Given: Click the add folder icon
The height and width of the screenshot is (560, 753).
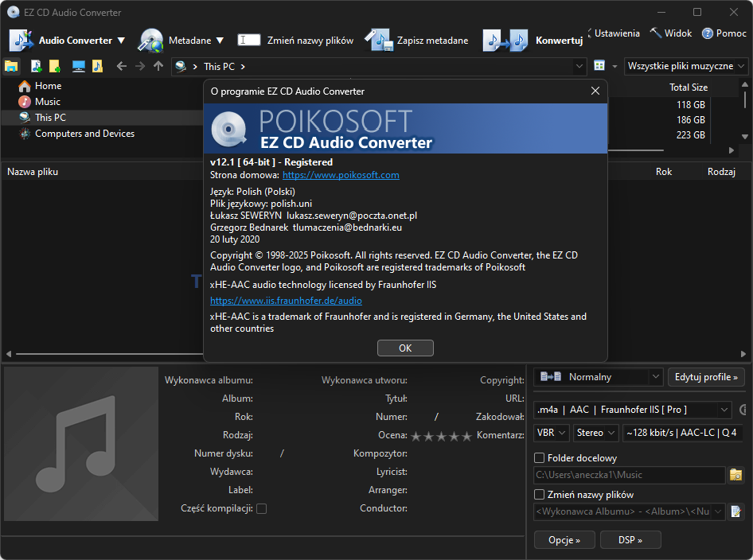Looking at the screenshot, I should 55,66.
